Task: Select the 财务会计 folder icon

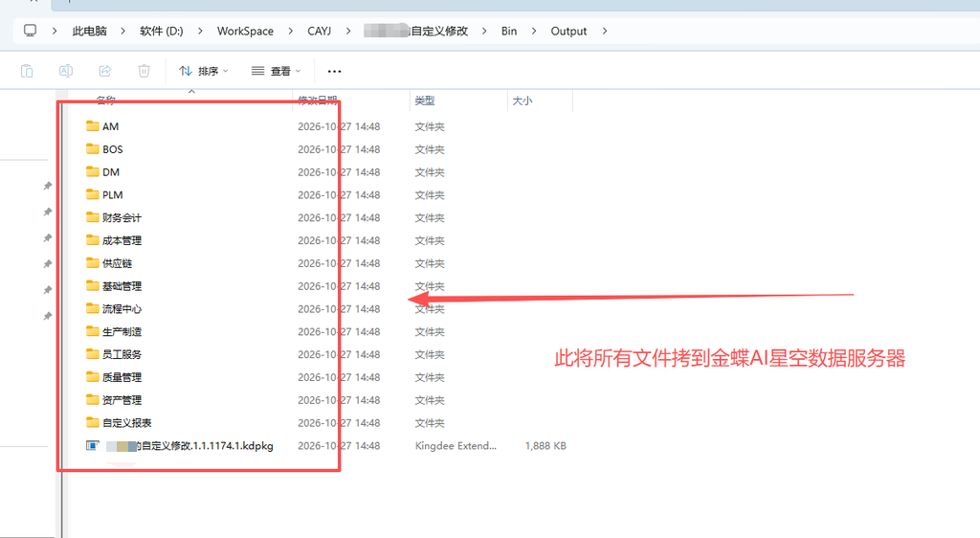Action: point(93,217)
